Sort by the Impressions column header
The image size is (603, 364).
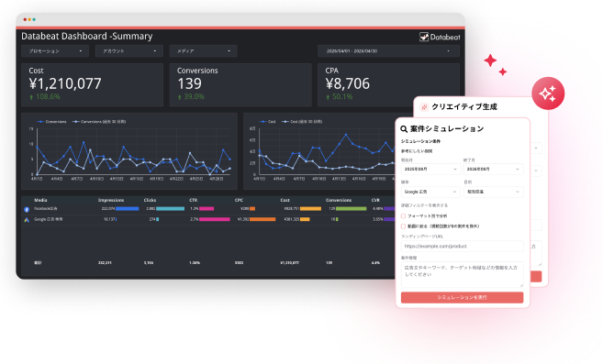point(111,200)
